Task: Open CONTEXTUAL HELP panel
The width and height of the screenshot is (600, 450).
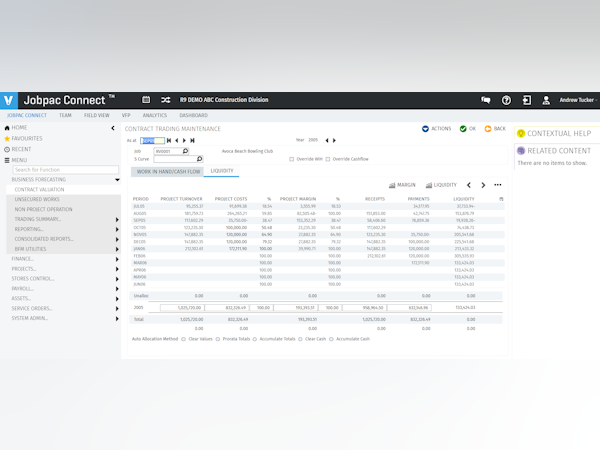Action: point(554,134)
